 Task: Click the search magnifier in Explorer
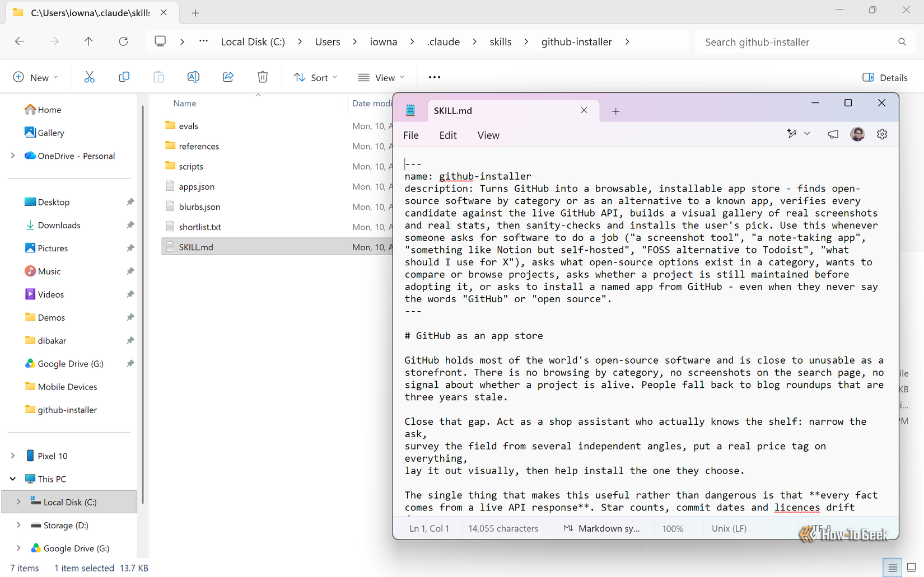pyautogui.click(x=902, y=42)
